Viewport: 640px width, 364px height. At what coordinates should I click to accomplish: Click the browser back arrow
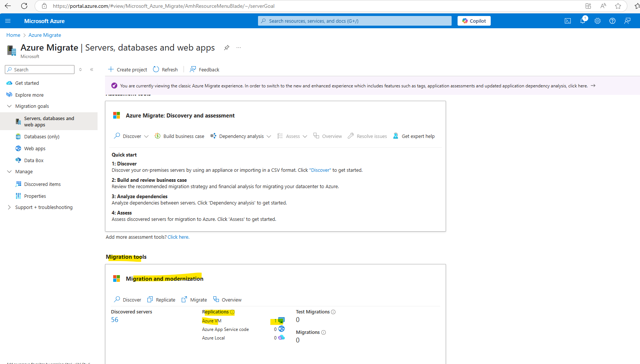click(7, 6)
